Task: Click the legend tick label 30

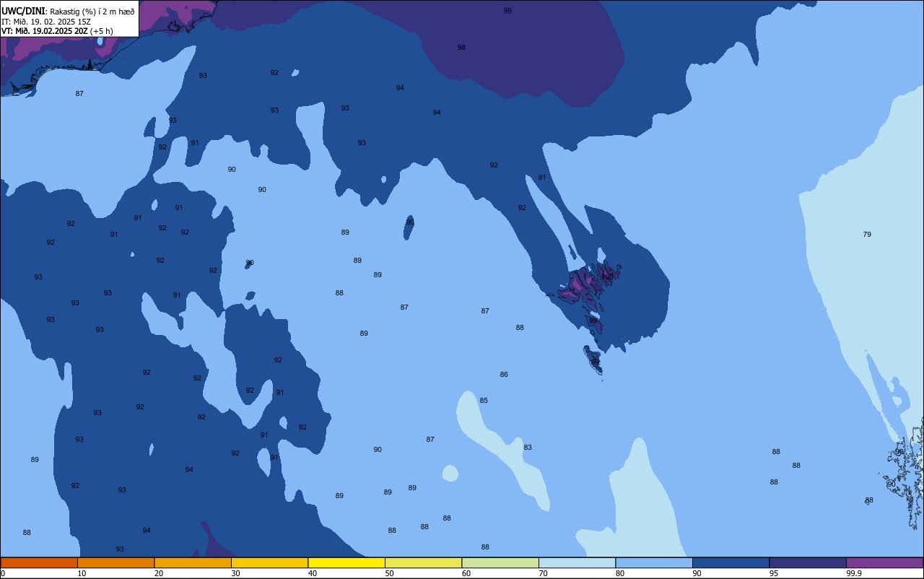Action: [x=235, y=573]
